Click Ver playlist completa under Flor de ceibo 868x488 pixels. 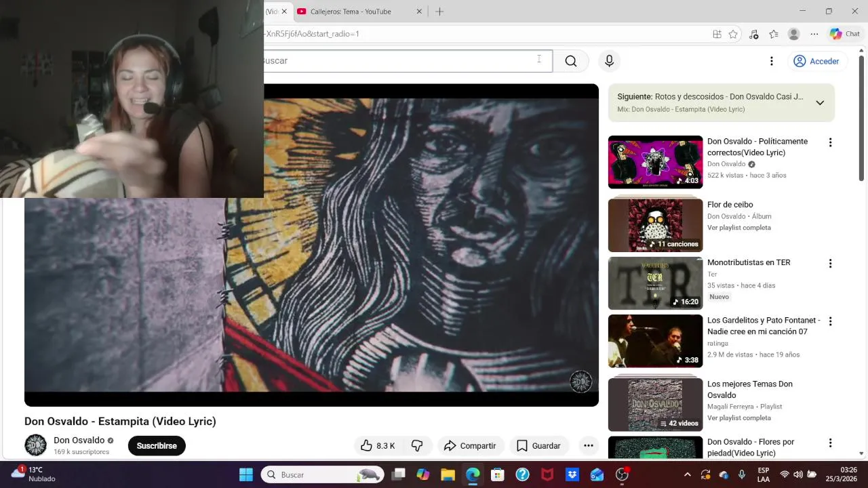point(739,228)
